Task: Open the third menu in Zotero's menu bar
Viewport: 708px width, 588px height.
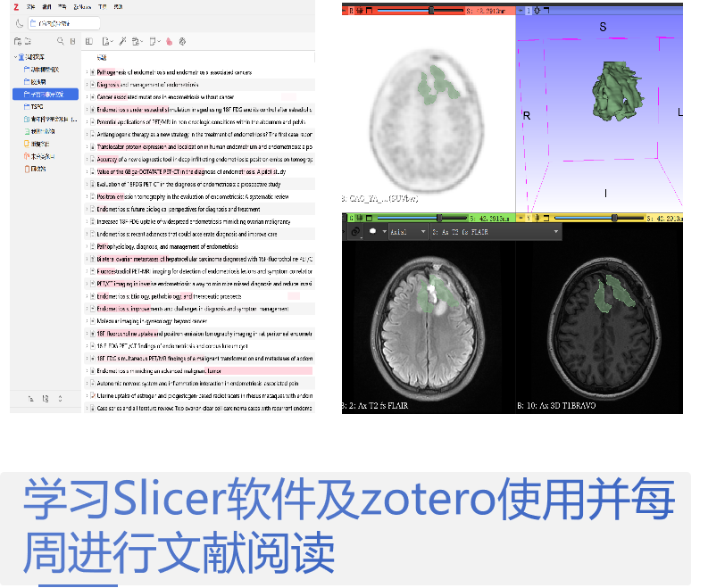Action: pos(62,7)
